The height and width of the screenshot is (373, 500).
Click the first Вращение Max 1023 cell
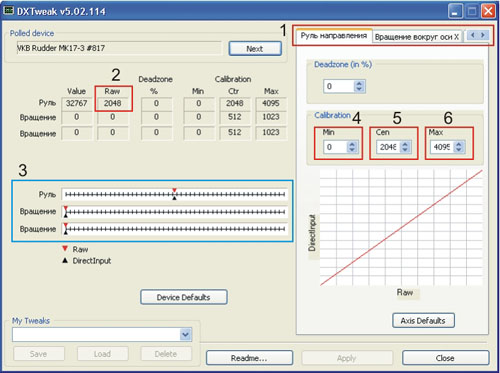(x=271, y=117)
